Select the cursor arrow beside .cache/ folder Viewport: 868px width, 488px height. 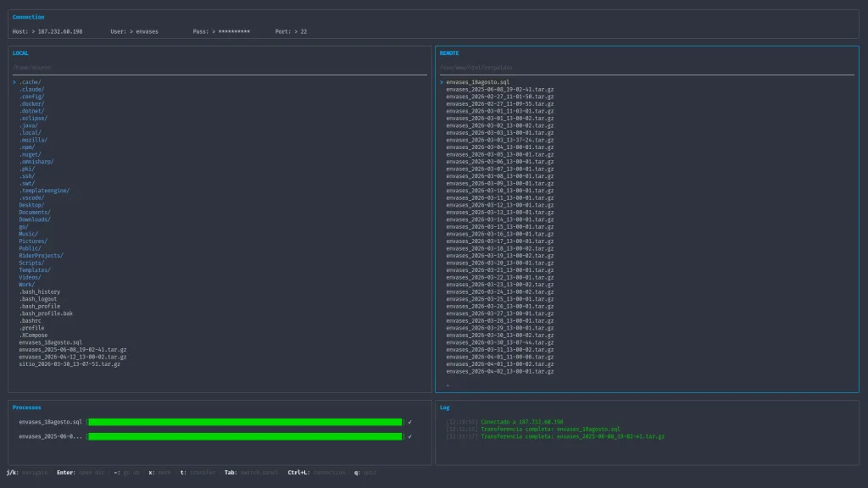pos(14,82)
